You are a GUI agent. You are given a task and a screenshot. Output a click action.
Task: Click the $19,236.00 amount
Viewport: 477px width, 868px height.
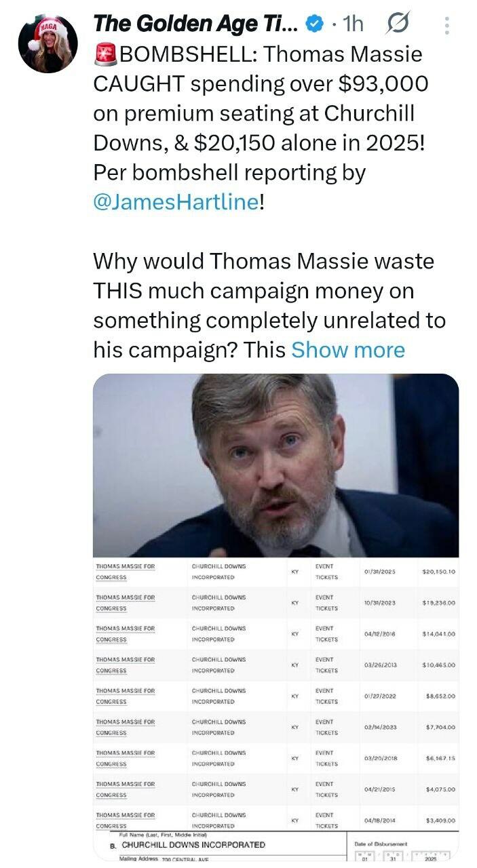[438, 603]
